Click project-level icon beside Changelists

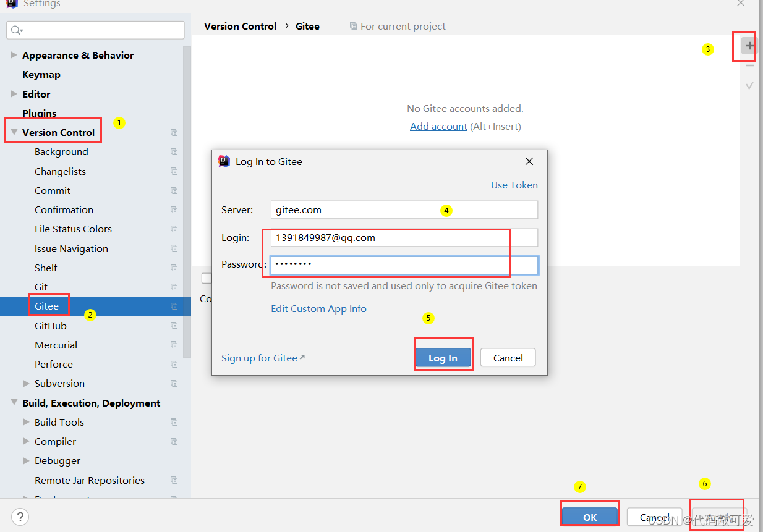point(174,171)
